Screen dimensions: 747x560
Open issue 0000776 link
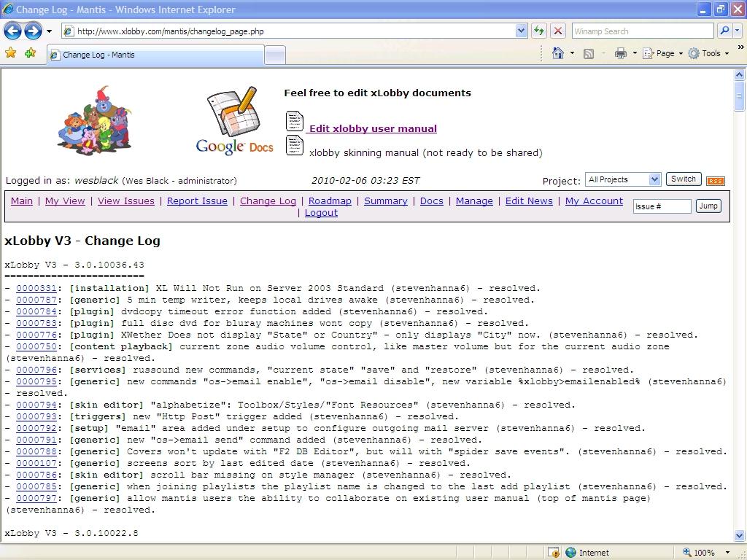tap(36, 335)
